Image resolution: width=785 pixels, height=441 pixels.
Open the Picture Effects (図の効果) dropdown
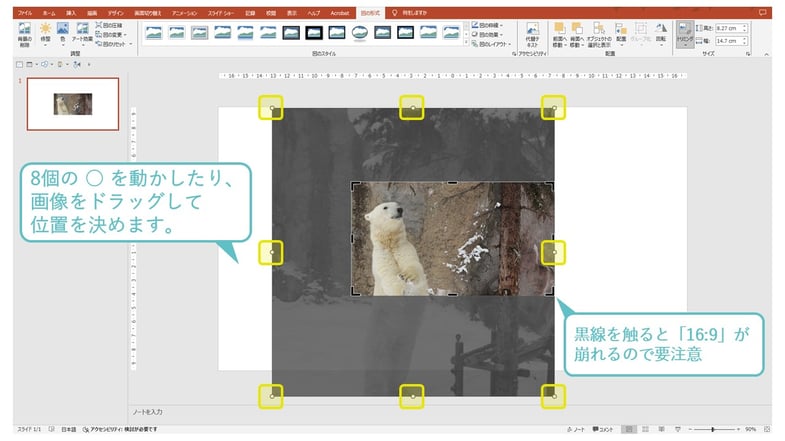click(487, 35)
